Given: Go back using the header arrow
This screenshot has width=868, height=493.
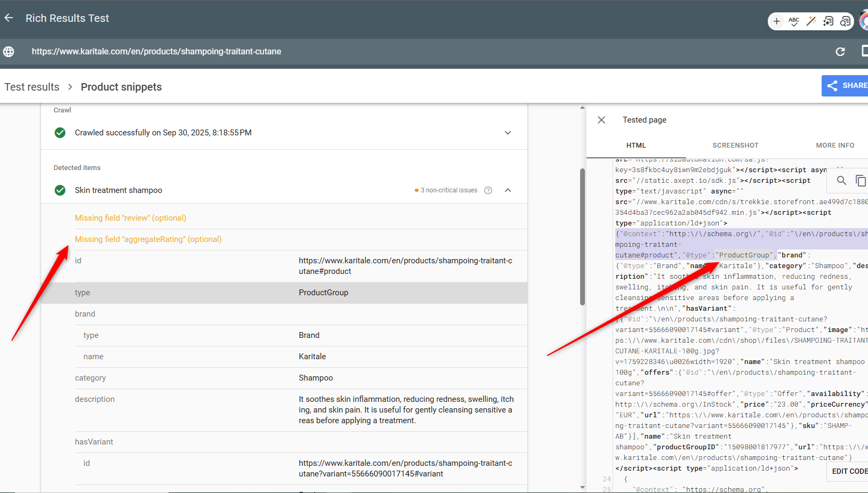Looking at the screenshot, I should [x=9, y=18].
